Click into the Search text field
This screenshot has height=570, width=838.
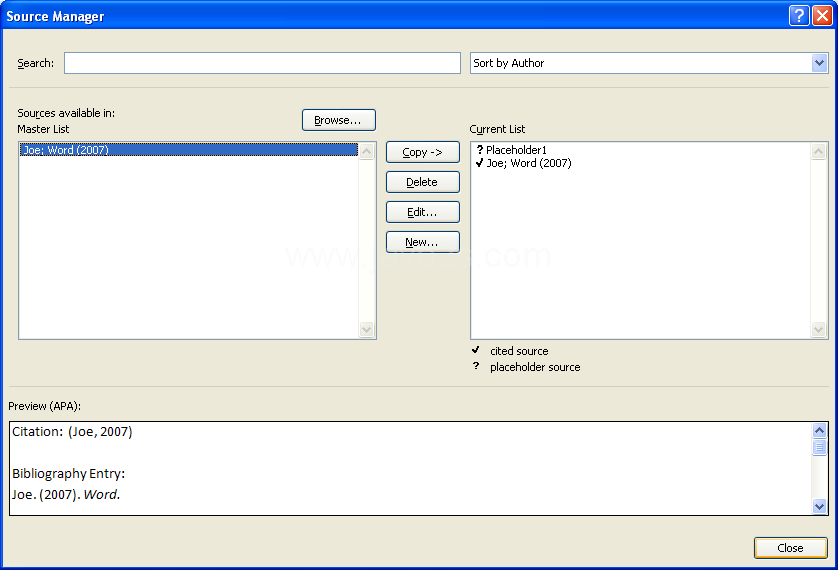click(262, 63)
